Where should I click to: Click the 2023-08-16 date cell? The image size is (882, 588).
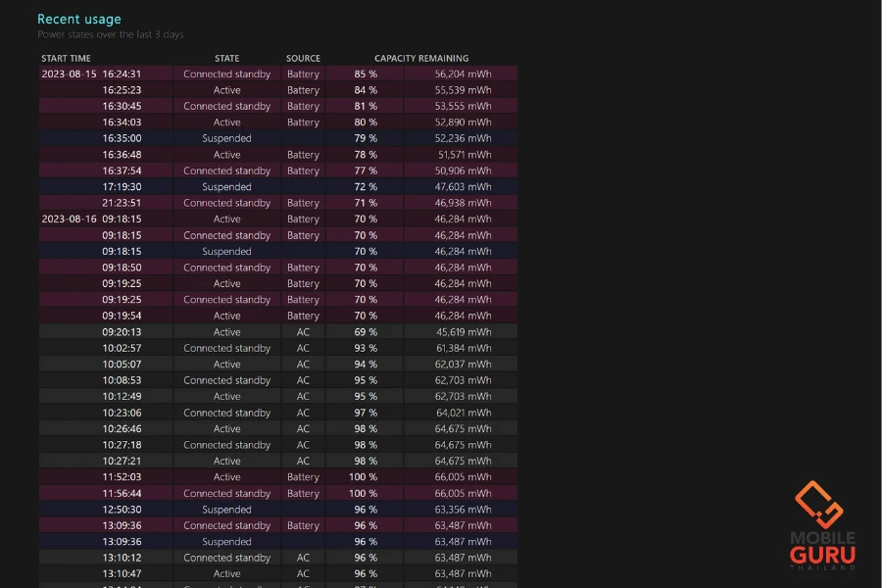click(68, 220)
